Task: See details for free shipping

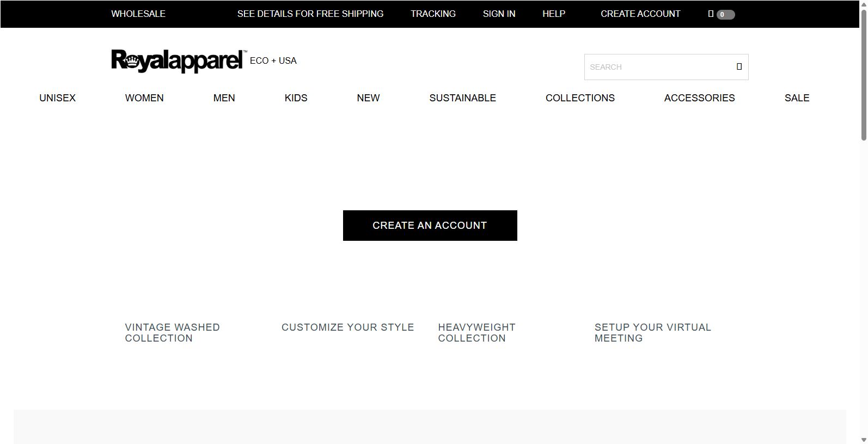Action: 310,14
